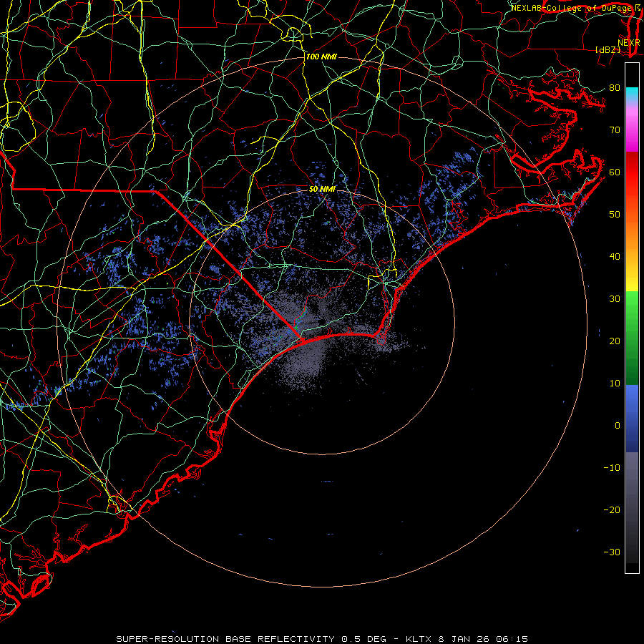Click the 50 NMI range ring label
The width and height of the screenshot is (644, 644).
pyautogui.click(x=322, y=189)
